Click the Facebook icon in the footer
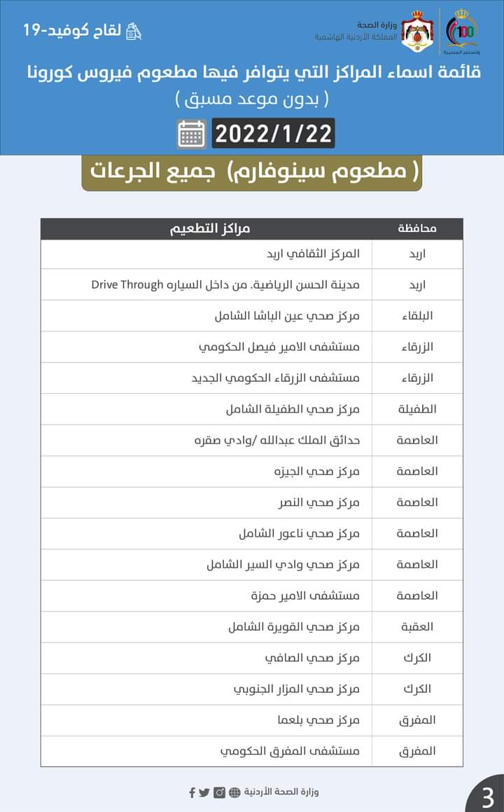 (192, 792)
